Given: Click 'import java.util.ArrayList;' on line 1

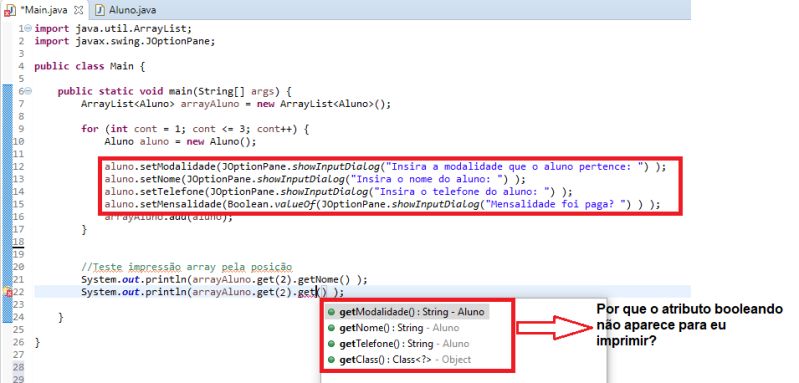Looking at the screenshot, I should click(113, 29).
